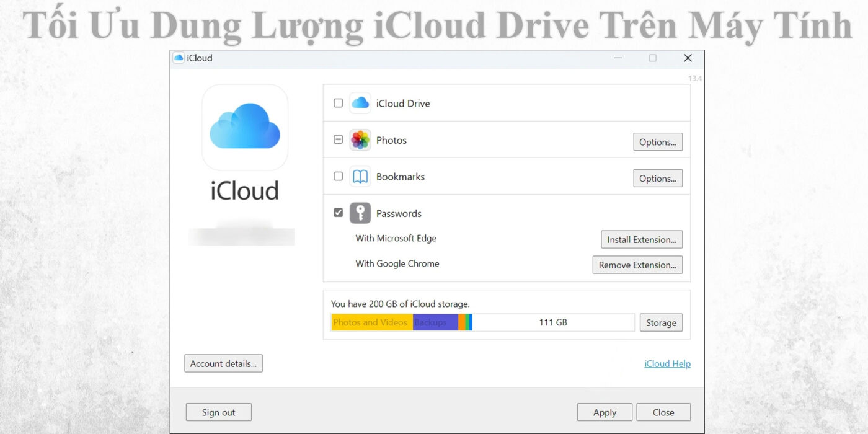Image resolution: width=868 pixels, height=434 pixels.
Task: Click the 'With Microsoft Edge' text
Action: click(396, 238)
